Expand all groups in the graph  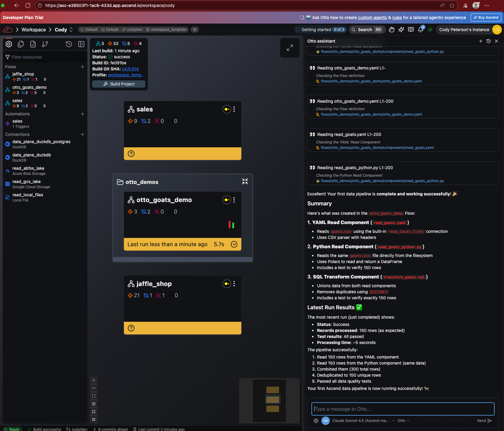[94, 412]
